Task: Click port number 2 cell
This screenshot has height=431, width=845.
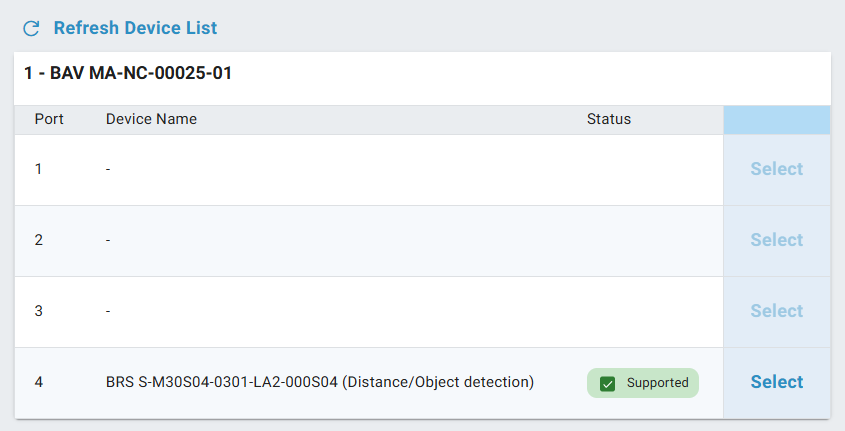Action: click(x=39, y=240)
